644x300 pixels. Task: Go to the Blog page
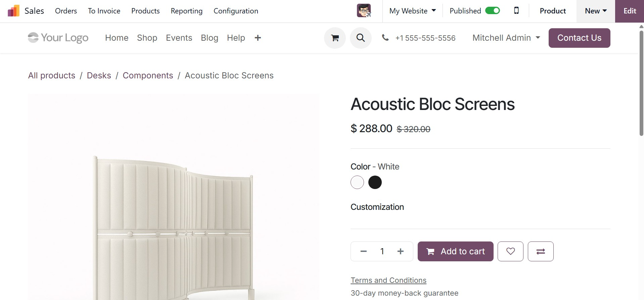pos(209,38)
